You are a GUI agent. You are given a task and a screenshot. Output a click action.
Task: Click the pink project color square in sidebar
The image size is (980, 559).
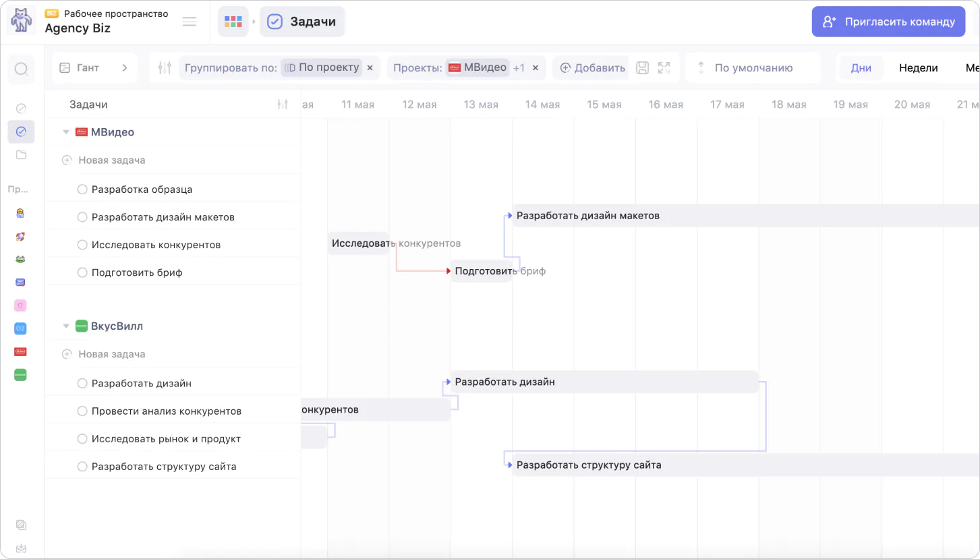pos(20,305)
